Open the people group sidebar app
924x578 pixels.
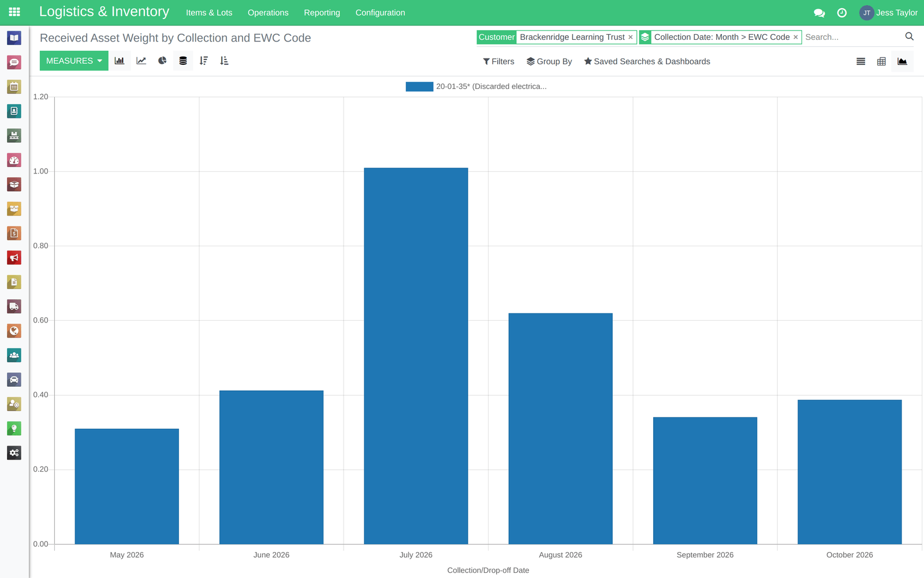(14, 355)
